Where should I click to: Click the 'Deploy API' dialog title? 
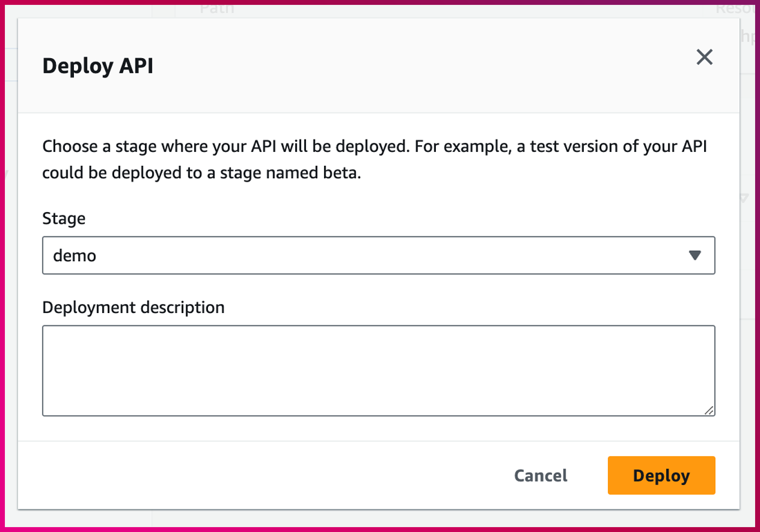[97, 66]
